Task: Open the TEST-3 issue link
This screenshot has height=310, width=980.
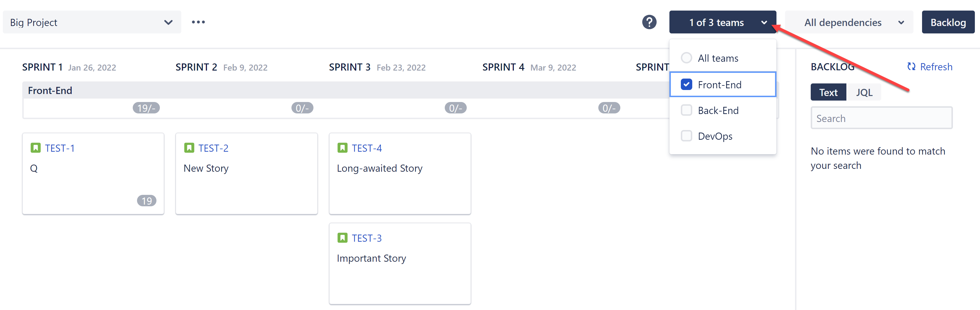Action: point(366,238)
